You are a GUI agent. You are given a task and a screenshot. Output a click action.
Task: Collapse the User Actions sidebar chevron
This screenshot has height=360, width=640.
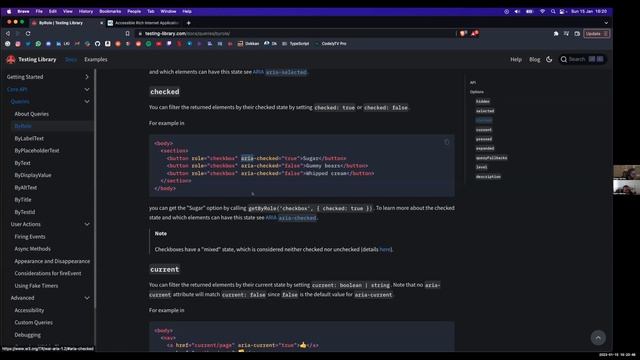87,224
